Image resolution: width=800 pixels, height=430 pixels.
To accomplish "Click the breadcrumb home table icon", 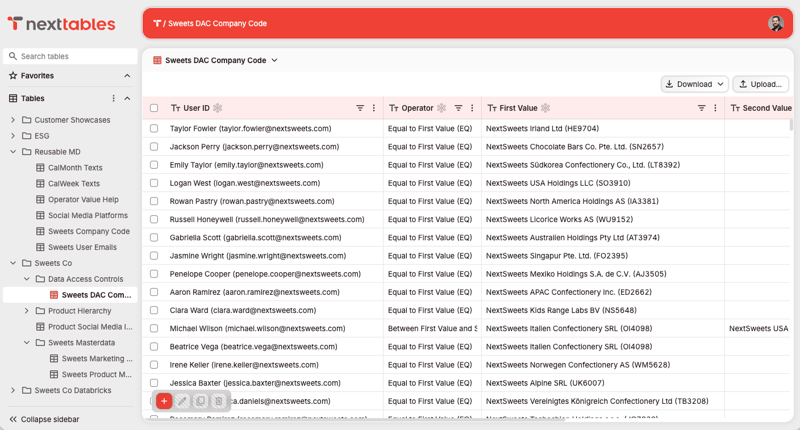I will (157, 23).
